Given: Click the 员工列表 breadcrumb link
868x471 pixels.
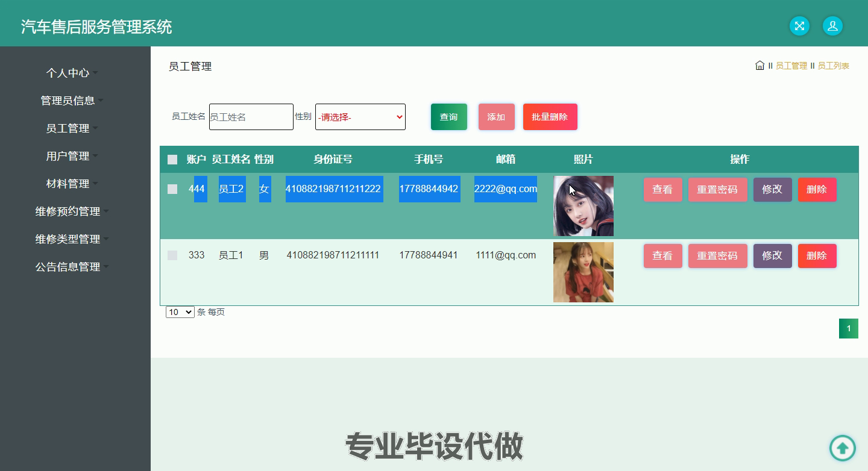Looking at the screenshot, I should 833,66.
